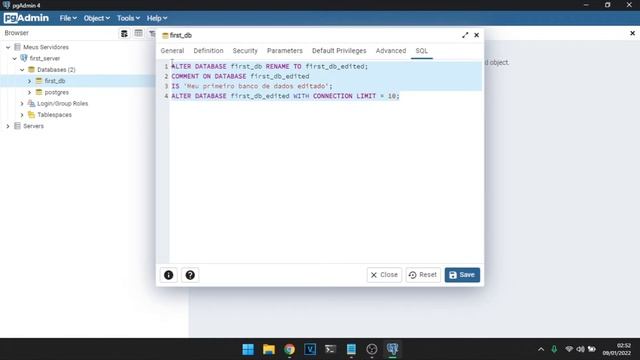Click the postgres database icon in tree
Viewport: 640px width, 360px height.
pyautogui.click(x=39, y=92)
